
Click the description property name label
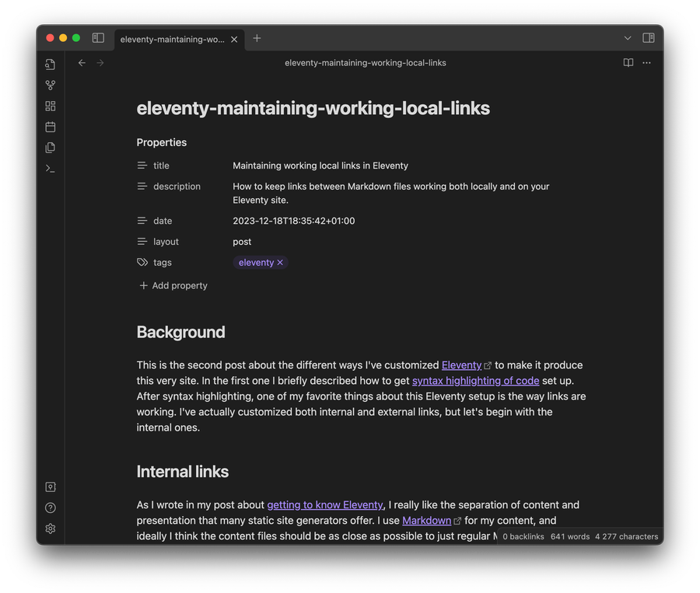point(177,187)
